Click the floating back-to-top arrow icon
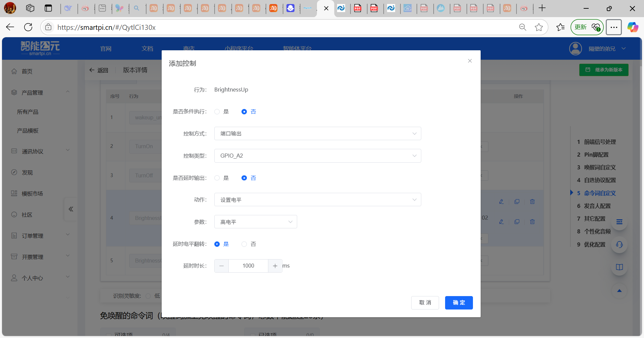The width and height of the screenshot is (644, 338). tap(619, 290)
